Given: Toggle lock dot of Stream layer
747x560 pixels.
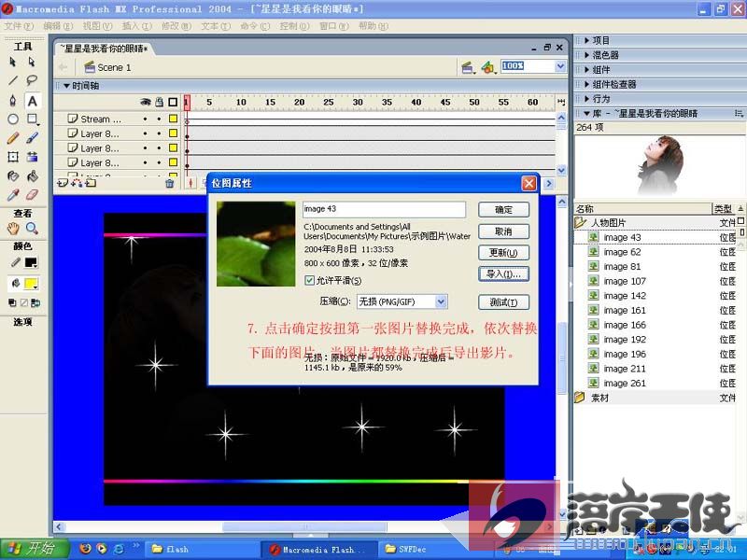Looking at the screenshot, I should click(x=159, y=119).
